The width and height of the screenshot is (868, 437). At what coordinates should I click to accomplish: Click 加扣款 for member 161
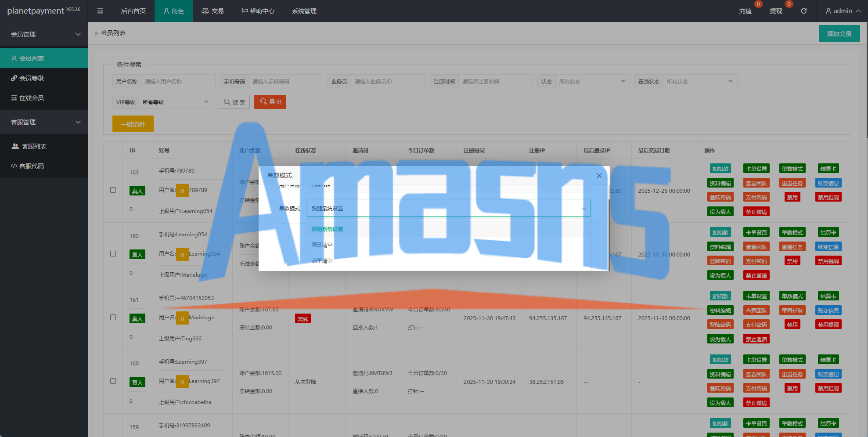pos(720,296)
